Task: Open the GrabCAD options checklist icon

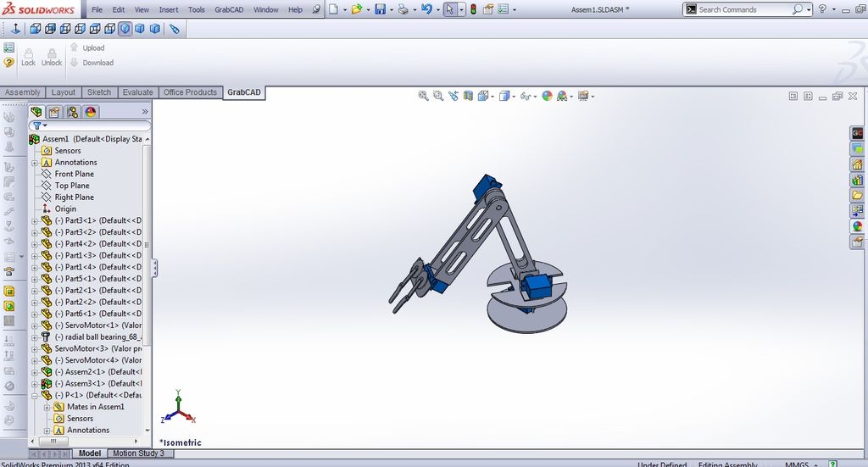Action: pos(8,48)
